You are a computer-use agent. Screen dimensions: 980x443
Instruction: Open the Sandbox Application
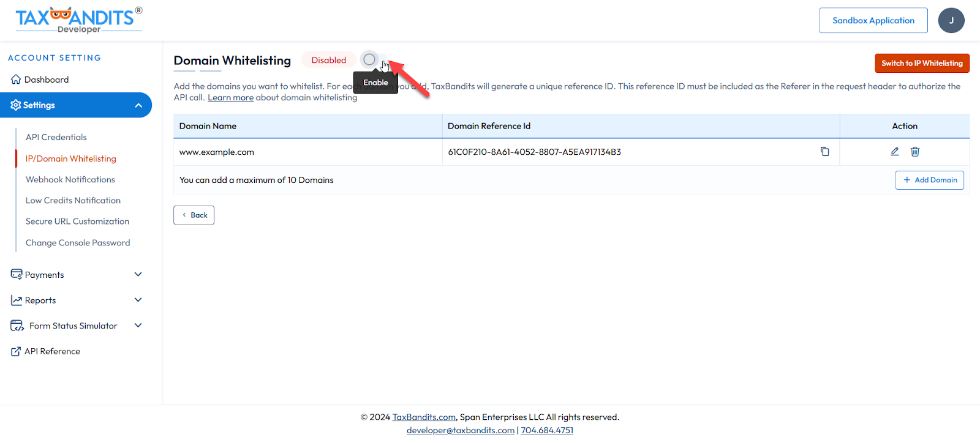[x=873, y=20]
